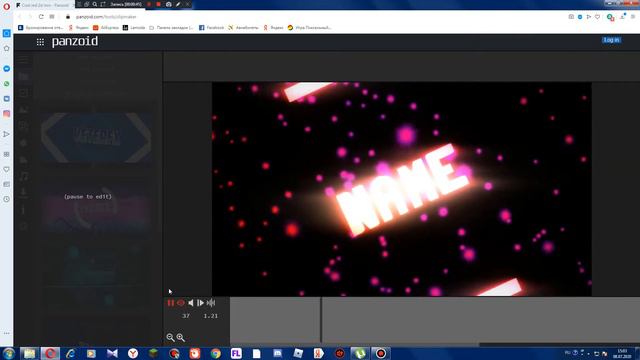This screenshot has height=360, width=640.
Task: Click the Log in button
Action: point(611,40)
